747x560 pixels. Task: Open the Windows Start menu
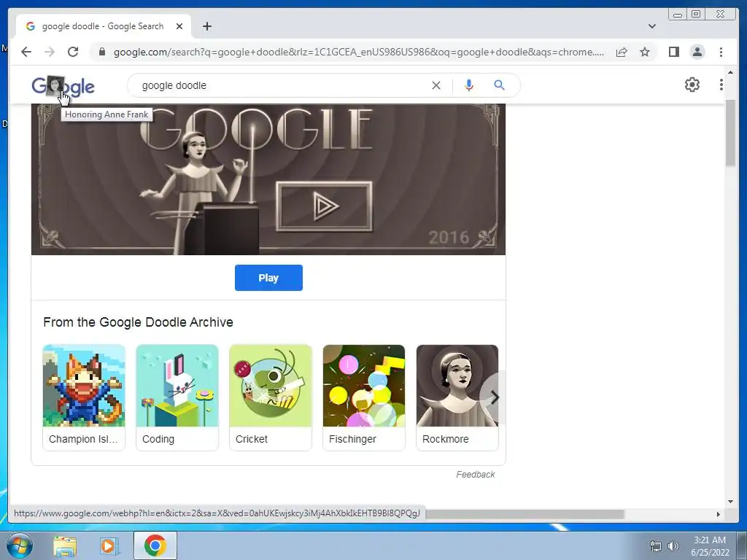pos(20,545)
